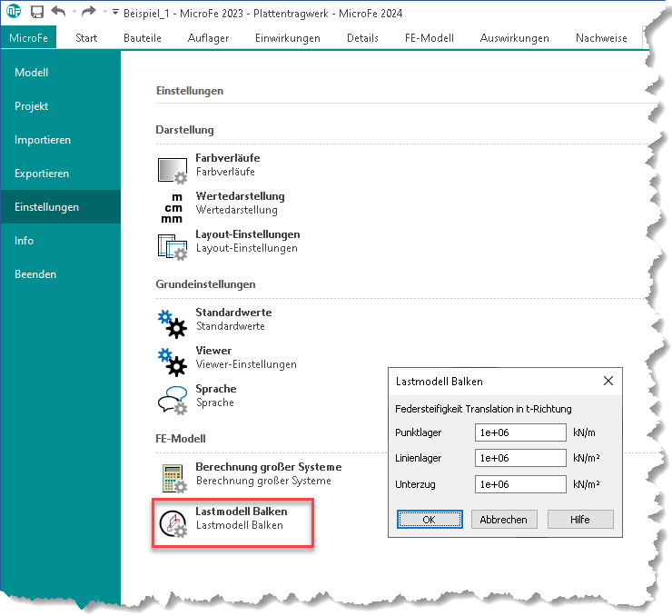Confirm the Lastmodell Balken dialog with OK

tap(430, 520)
